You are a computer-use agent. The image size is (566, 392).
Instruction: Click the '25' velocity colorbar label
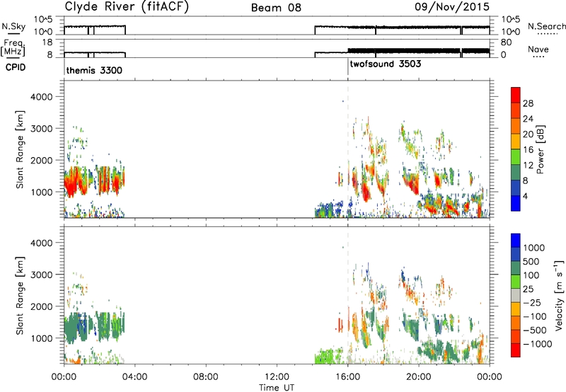click(x=528, y=289)
